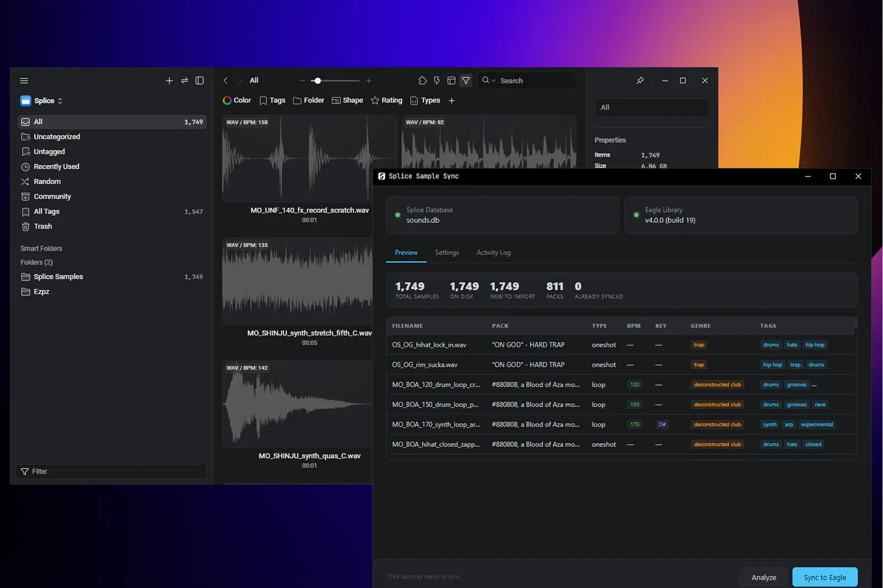This screenshot has width=883, height=588.
Task: Filter by Rating
Action: click(x=387, y=100)
